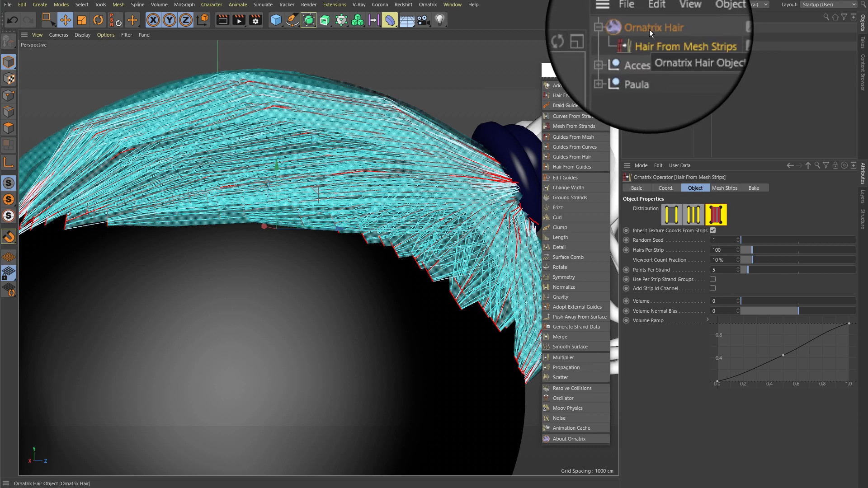Click the attributes search magnifier icon

tap(817, 165)
